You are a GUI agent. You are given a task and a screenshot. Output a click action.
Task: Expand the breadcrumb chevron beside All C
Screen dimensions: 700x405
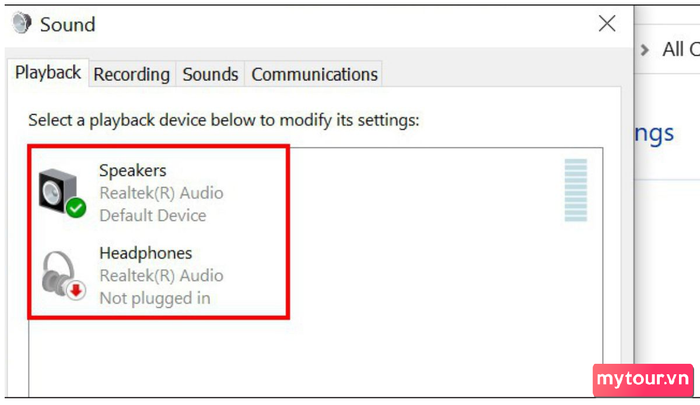[644, 50]
